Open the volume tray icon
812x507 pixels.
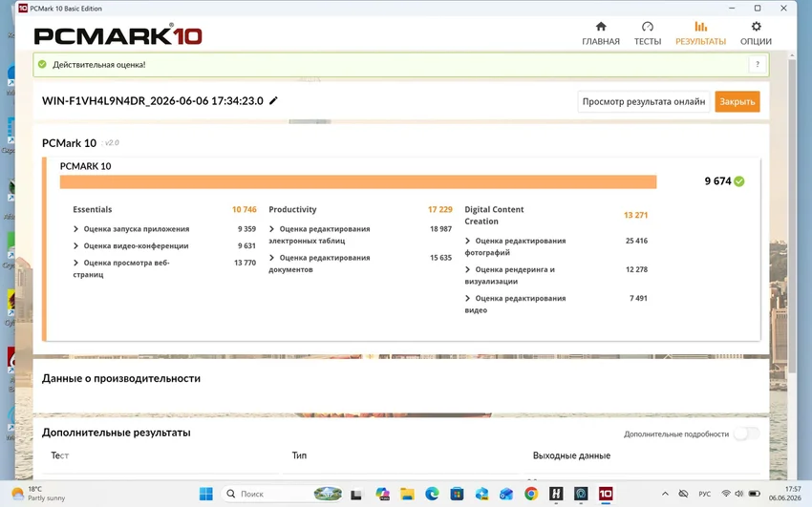click(739, 494)
